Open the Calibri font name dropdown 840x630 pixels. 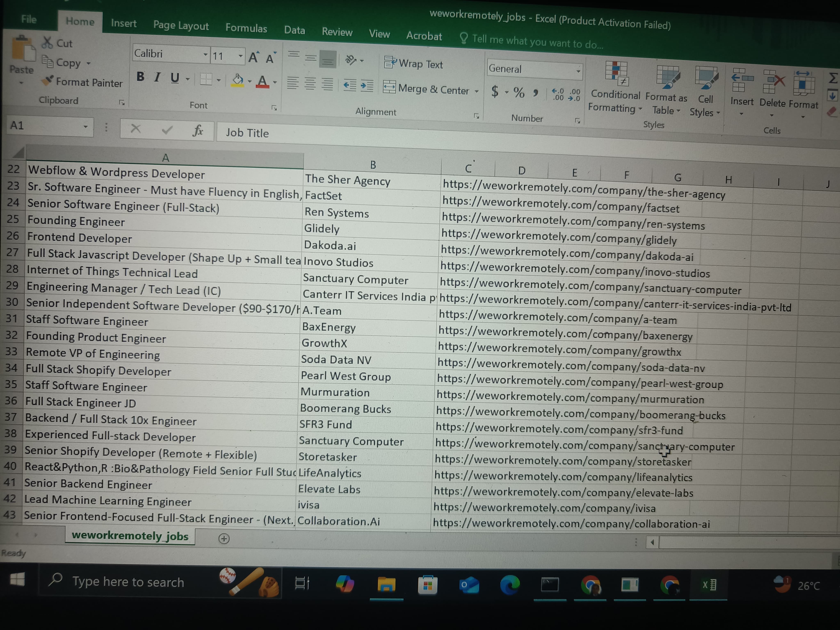(x=205, y=55)
